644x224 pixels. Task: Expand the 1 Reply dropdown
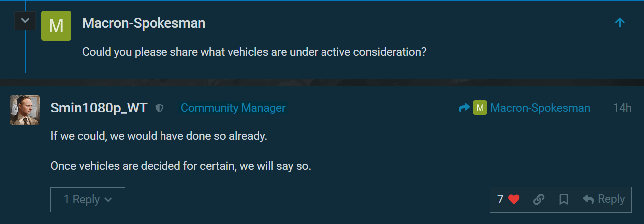pyautogui.click(x=87, y=200)
